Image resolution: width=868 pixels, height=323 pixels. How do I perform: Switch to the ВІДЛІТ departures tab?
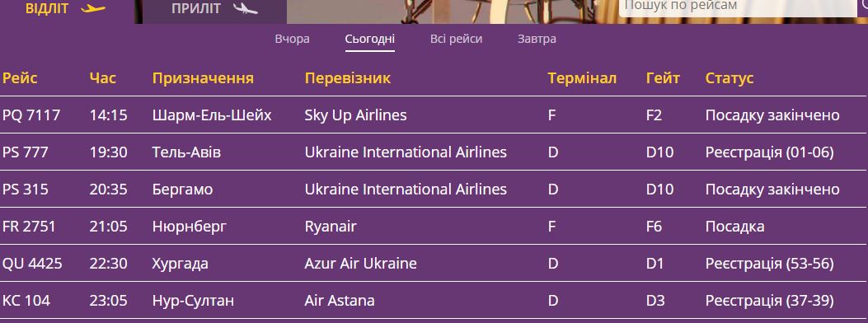[x=67, y=10]
